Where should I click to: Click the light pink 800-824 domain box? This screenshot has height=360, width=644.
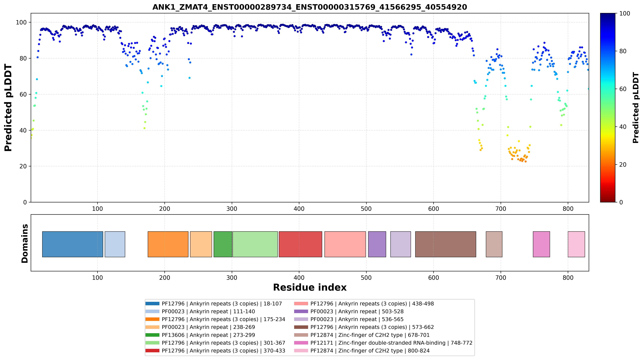click(576, 244)
